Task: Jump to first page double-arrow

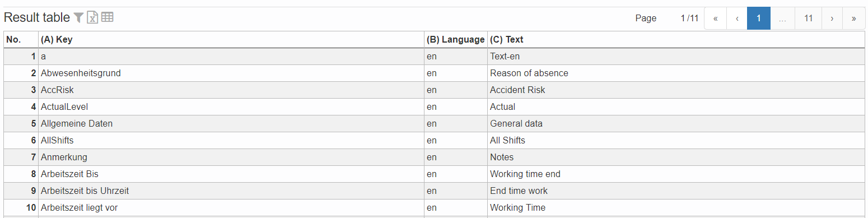Action: tap(715, 18)
